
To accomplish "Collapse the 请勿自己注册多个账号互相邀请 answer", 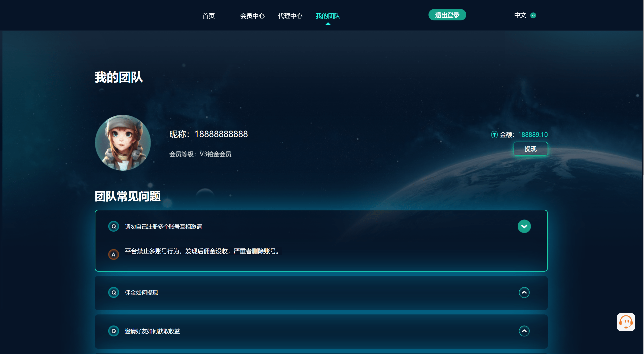I will pyautogui.click(x=524, y=226).
